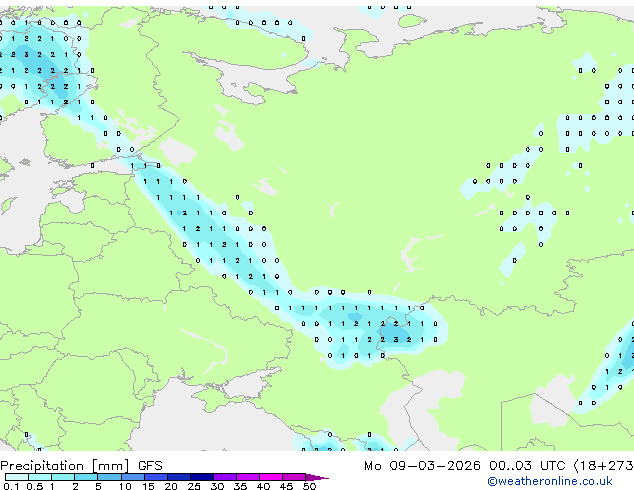Screen dimensions: 634x490
Task: Click the legend label '0.1'
Action: [11, 486]
